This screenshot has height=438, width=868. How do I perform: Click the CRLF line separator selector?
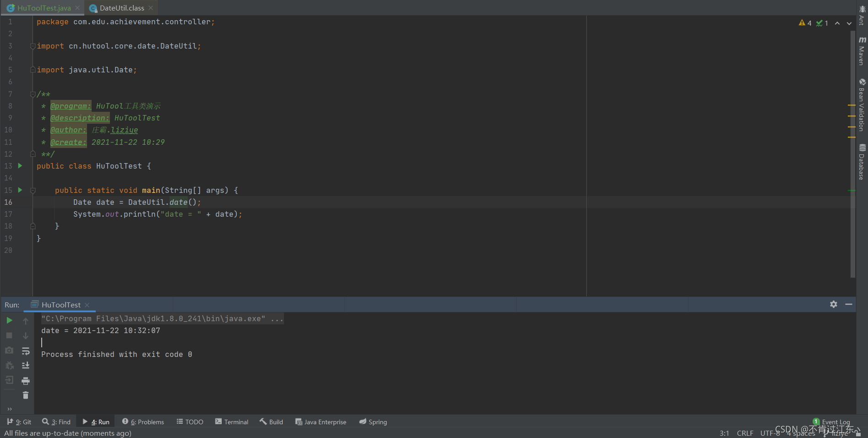745,433
